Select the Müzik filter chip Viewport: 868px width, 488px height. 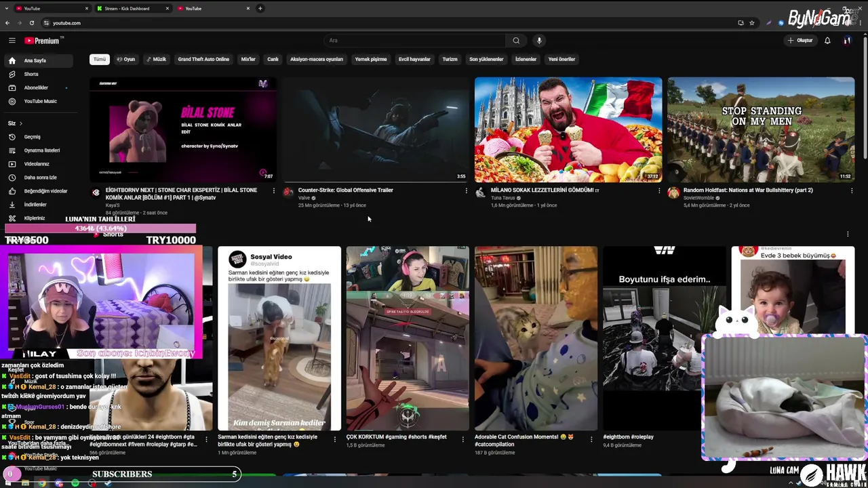pyautogui.click(x=156, y=59)
